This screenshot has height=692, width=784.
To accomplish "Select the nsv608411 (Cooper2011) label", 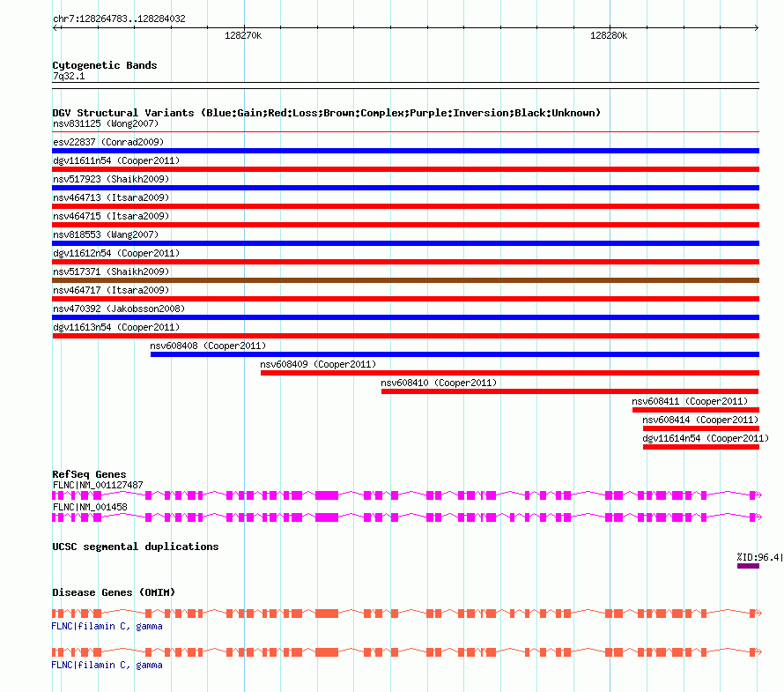I will tap(690, 401).
